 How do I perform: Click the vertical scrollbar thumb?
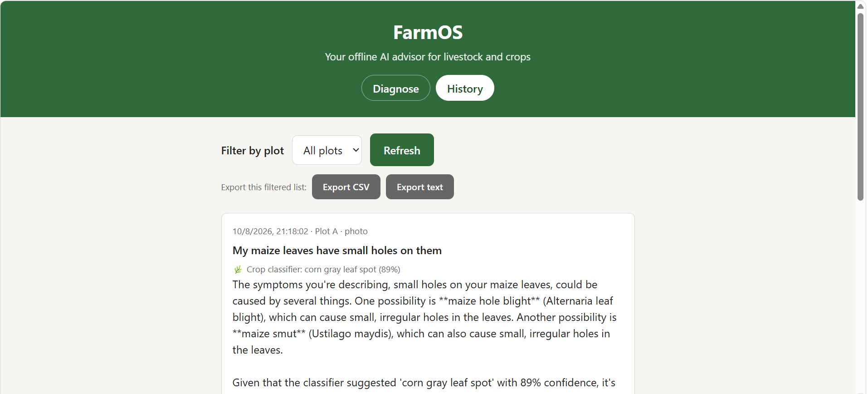pyautogui.click(x=860, y=107)
